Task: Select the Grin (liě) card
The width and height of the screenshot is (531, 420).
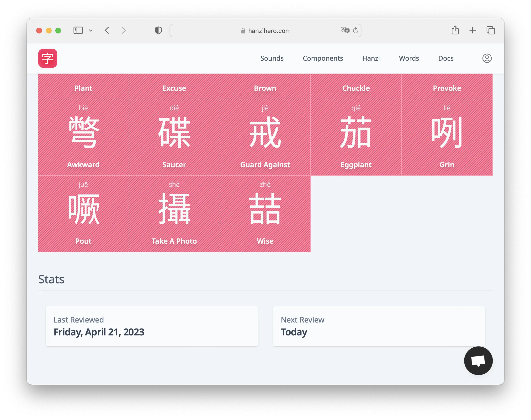Action: tap(447, 137)
